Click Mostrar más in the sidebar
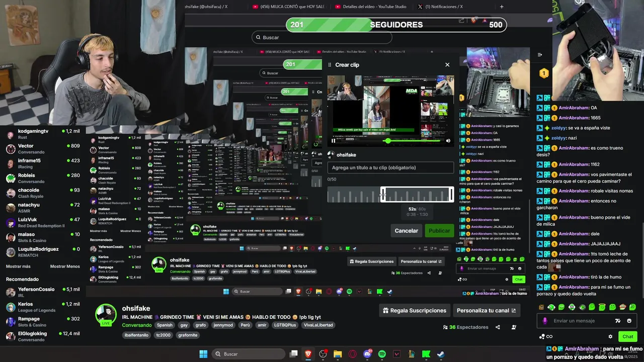 [18, 266]
